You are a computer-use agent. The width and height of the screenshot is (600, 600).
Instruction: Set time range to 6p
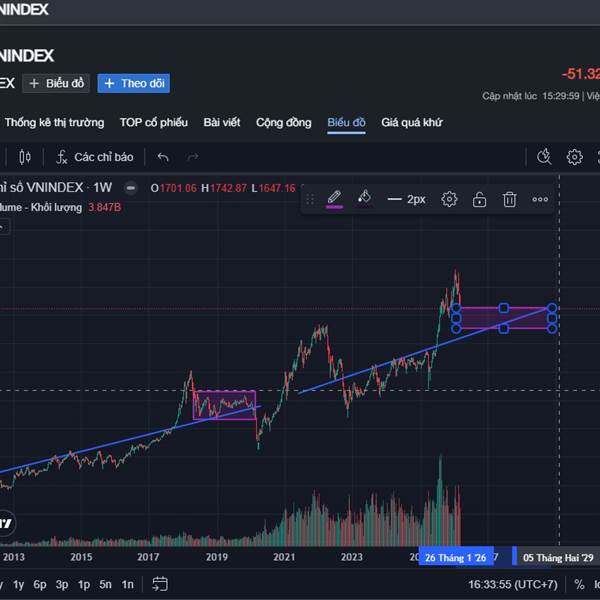click(x=40, y=584)
